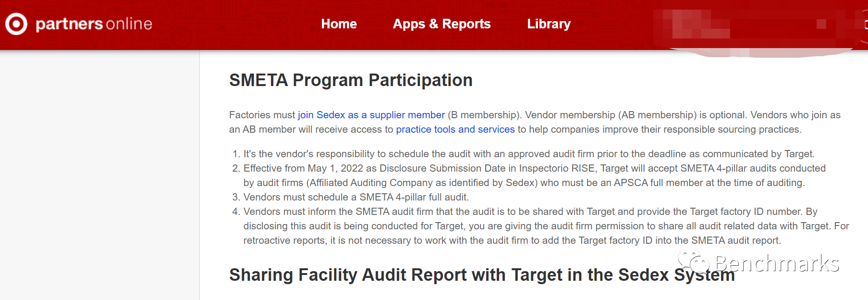Click the Sharing Facility Audit Report heading
This screenshot has width=868, height=300.
482,275
